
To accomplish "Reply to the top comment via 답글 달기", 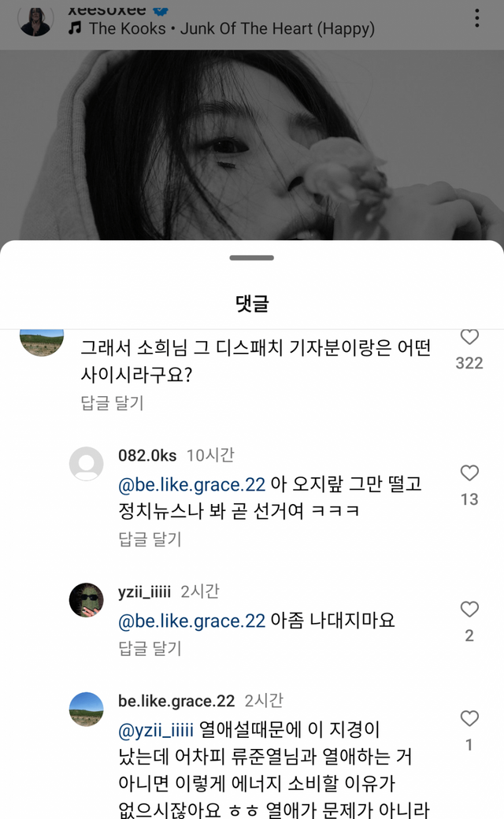I will tap(112, 403).
